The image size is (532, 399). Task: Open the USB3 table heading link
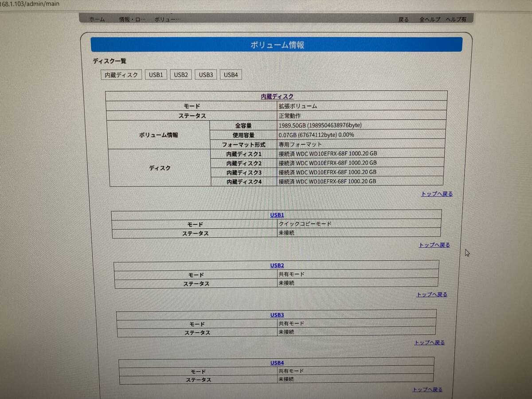[x=277, y=315]
